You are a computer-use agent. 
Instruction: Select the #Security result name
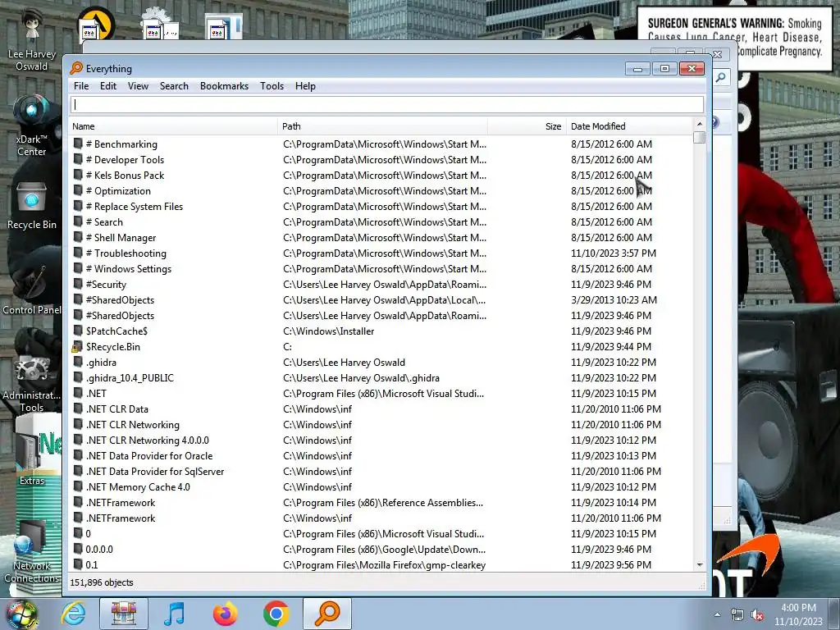tap(106, 285)
